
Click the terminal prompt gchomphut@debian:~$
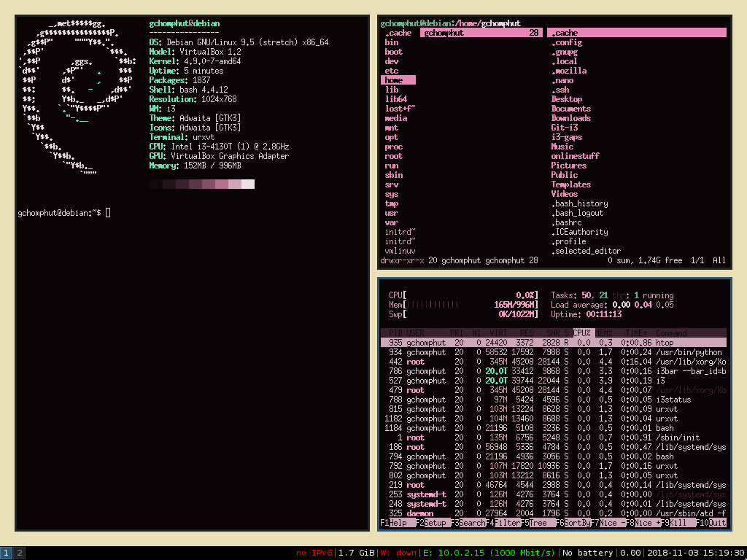pos(59,213)
